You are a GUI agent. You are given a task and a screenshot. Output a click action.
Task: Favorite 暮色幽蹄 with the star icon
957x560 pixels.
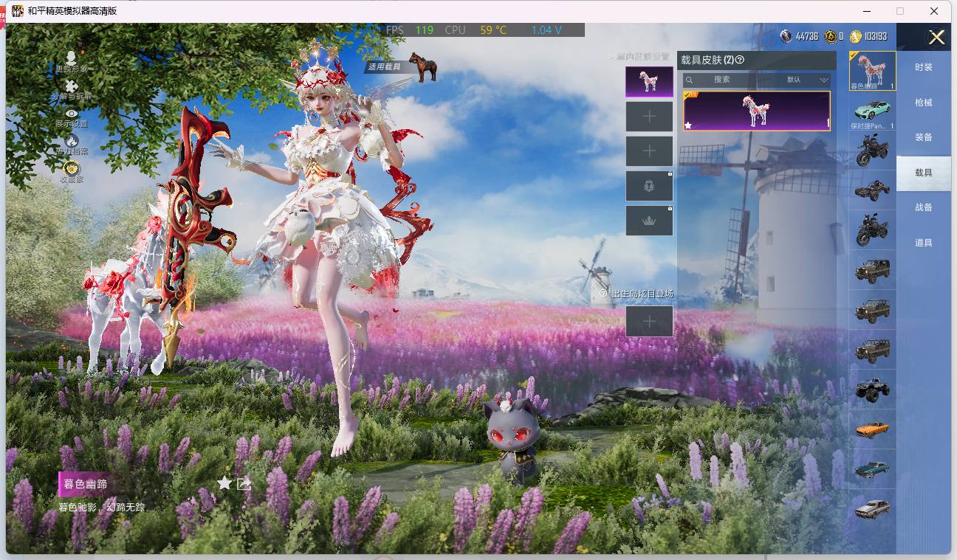pyautogui.click(x=224, y=483)
